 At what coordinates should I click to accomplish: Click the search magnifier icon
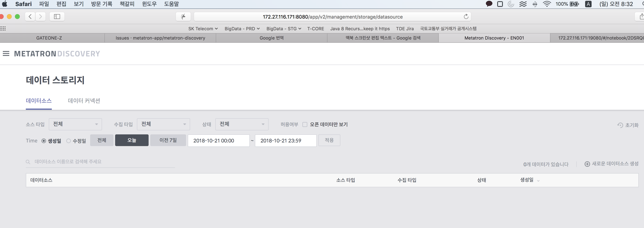[28, 162]
